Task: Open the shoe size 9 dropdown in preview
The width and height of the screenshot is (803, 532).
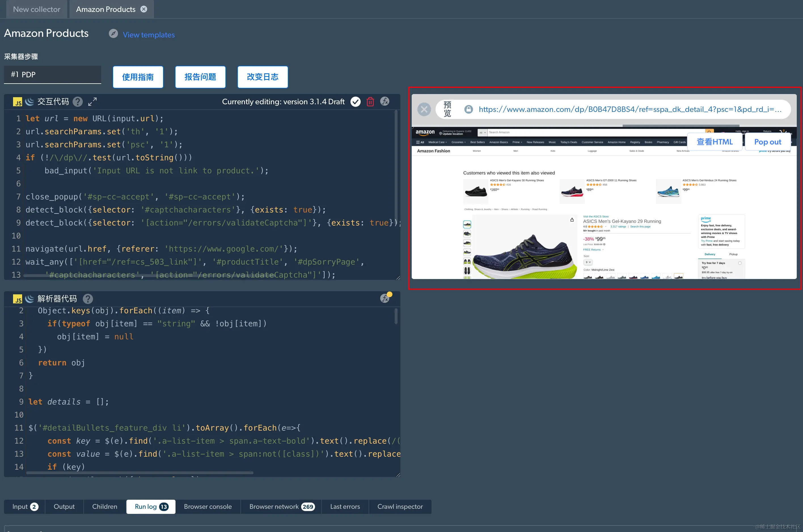Action: 588,262
